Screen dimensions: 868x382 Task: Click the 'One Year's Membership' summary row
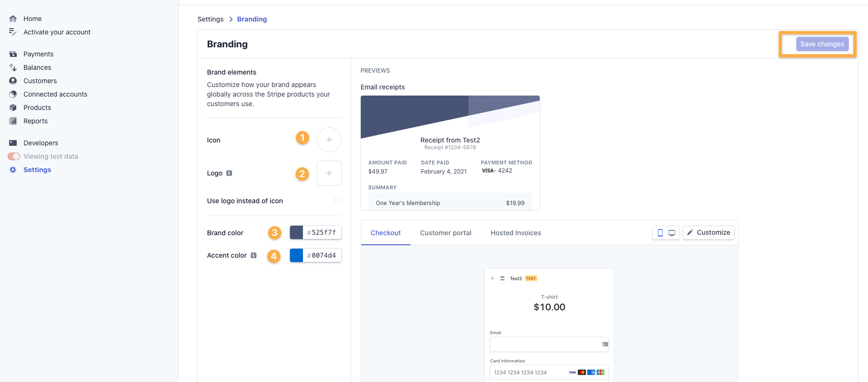(450, 203)
